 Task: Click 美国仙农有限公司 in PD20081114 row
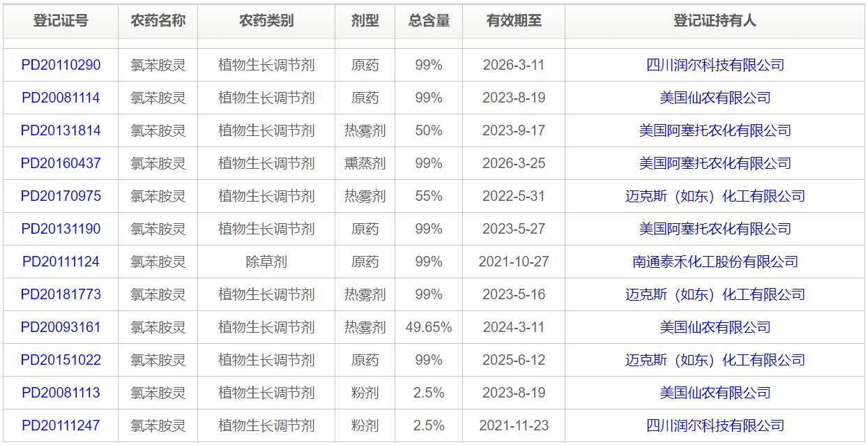point(715,98)
